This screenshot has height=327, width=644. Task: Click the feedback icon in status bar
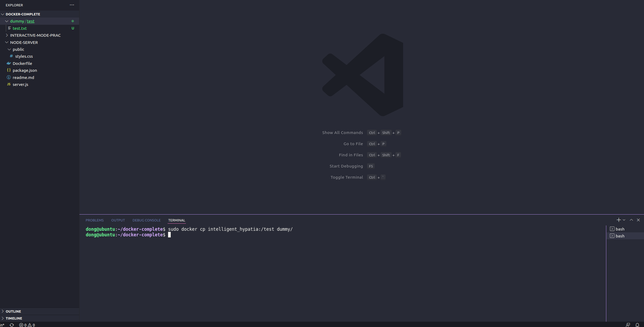pyautogui.click(x=628, y=325)
